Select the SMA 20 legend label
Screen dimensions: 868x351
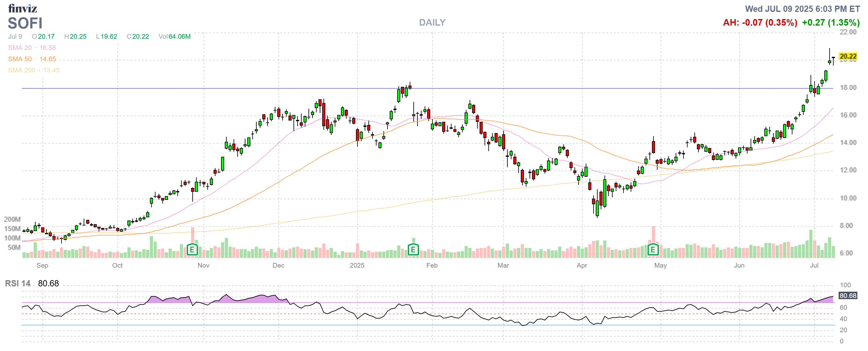click(x=20, y=48)
